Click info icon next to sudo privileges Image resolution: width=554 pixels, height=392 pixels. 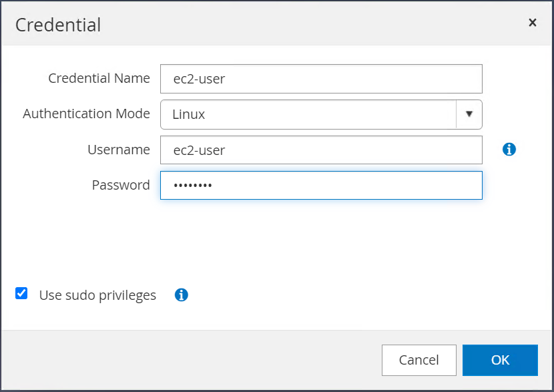pos(181,295)
